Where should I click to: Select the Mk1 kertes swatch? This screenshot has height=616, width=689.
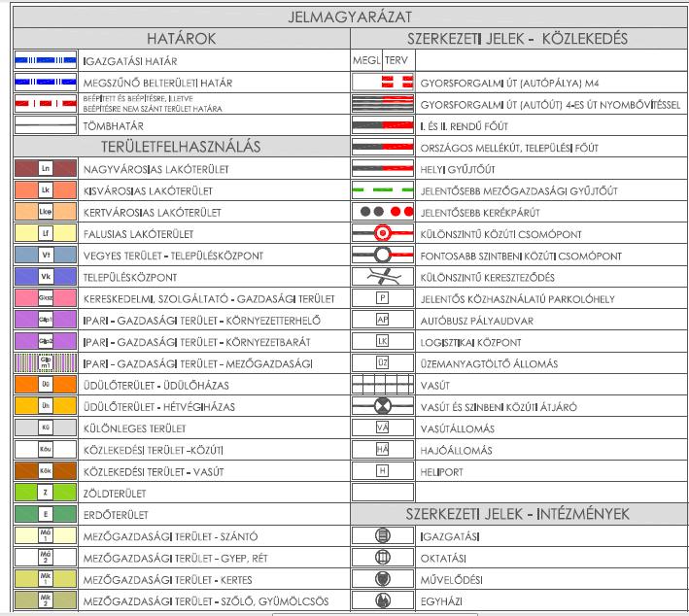(46, 579)
